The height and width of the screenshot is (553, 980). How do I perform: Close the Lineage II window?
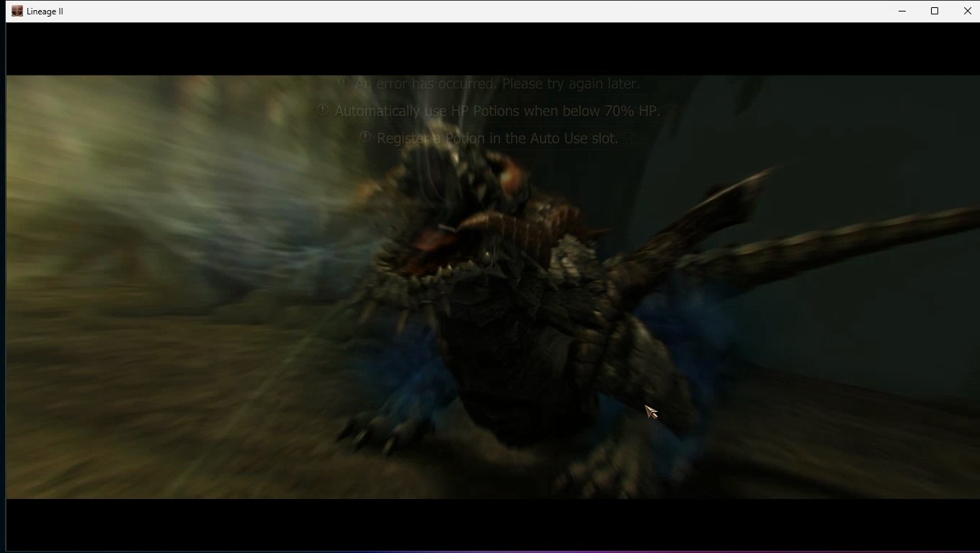click(967, 11)
